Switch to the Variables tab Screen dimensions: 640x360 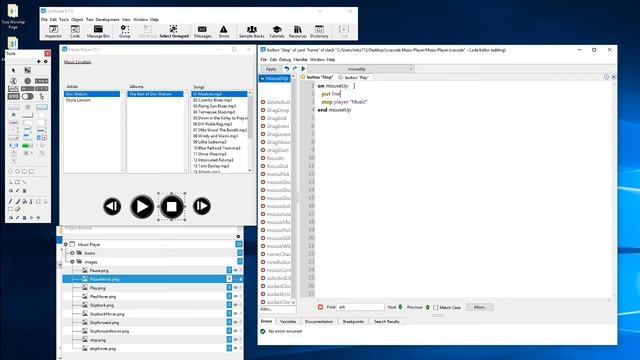tap(288, 322)
